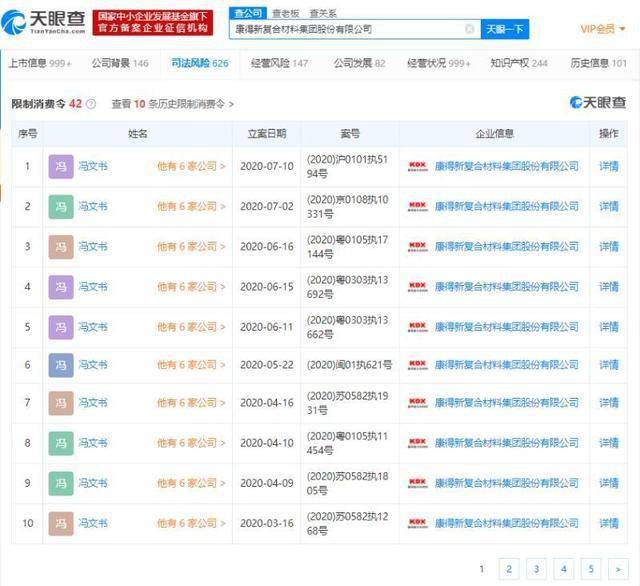The width and height of the screenshot is (640, 586).
Task: Click the 冯 avatar icon in row 8
Action: 61,443
